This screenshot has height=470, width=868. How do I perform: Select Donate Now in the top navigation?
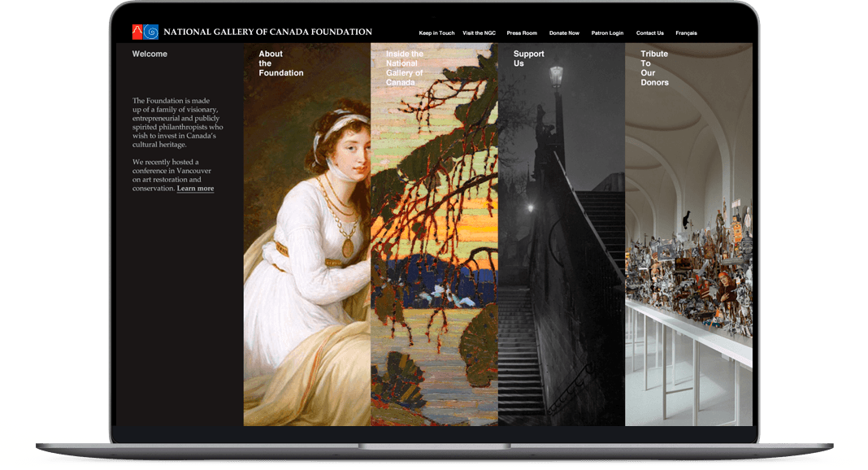564,33
